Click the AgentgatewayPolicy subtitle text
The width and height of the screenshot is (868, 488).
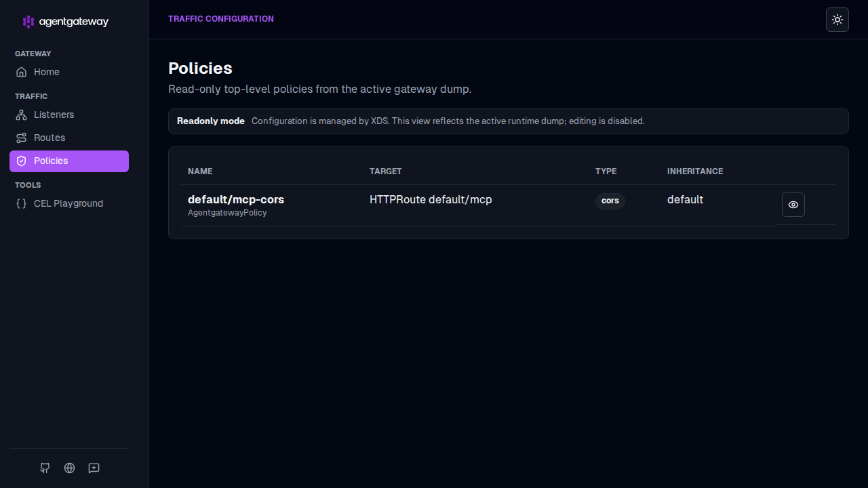coord(227,213)
